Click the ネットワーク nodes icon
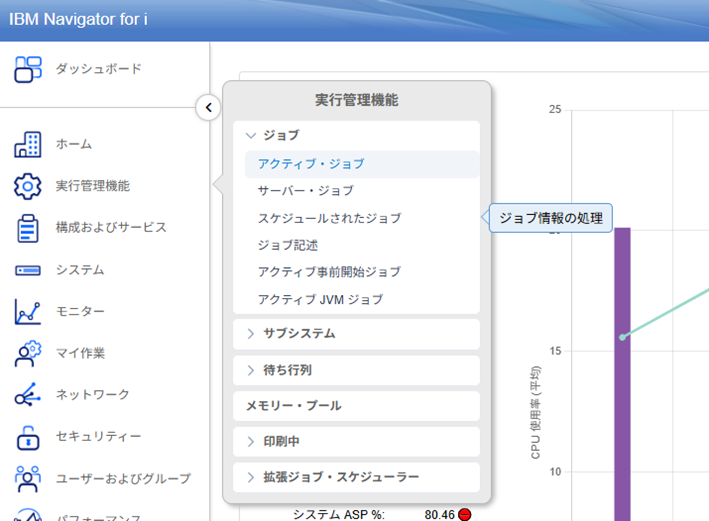Image resolution: width=709 pixels, height=521 pixels. point(28,394)
